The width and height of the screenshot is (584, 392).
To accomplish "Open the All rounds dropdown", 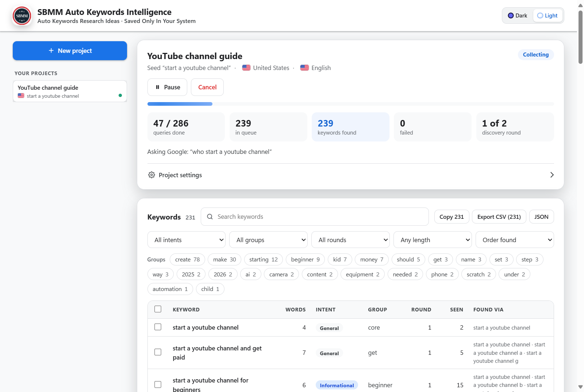I will tap(350, 240).
